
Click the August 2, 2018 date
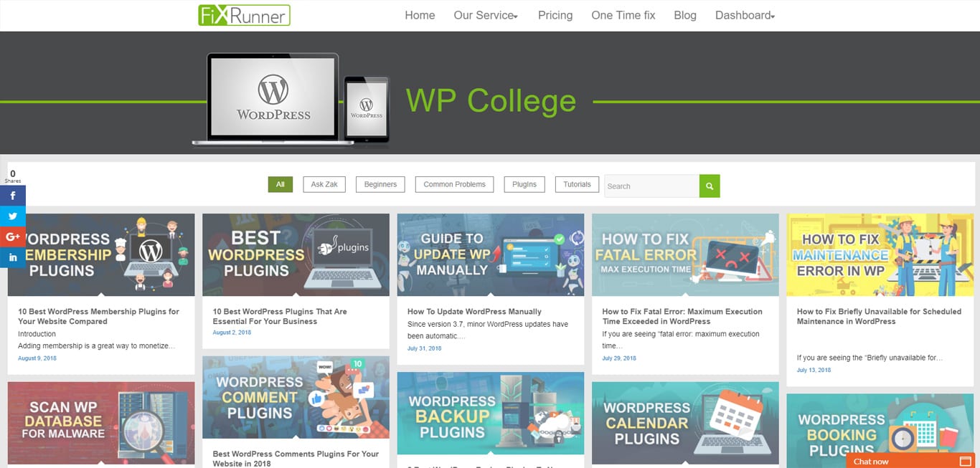[232, 333]
